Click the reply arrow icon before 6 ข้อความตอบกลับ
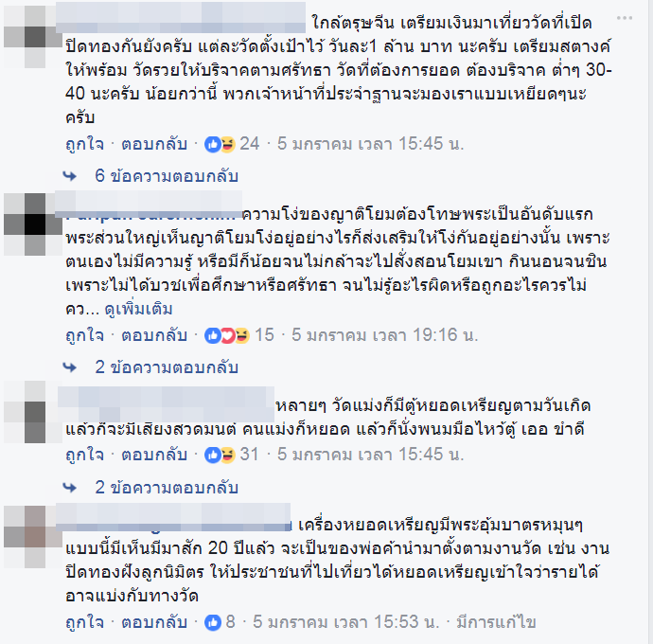Screen dimensions: 653x644 click(69, 176)
